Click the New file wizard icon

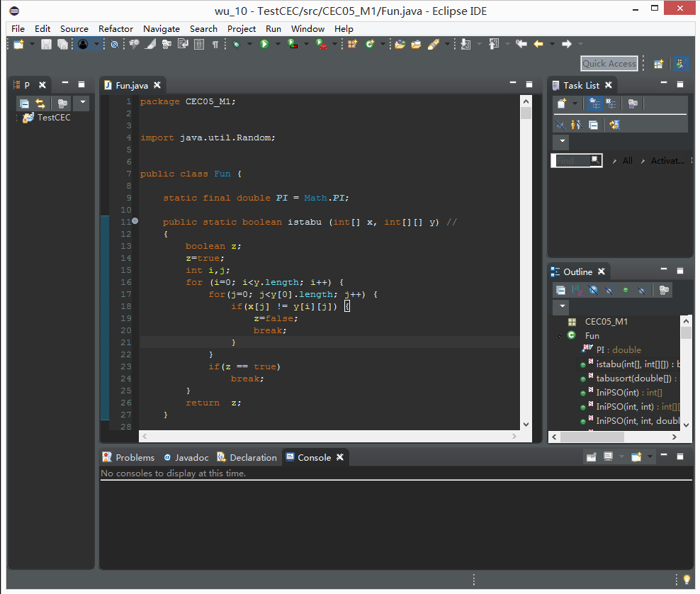point(18,44)
